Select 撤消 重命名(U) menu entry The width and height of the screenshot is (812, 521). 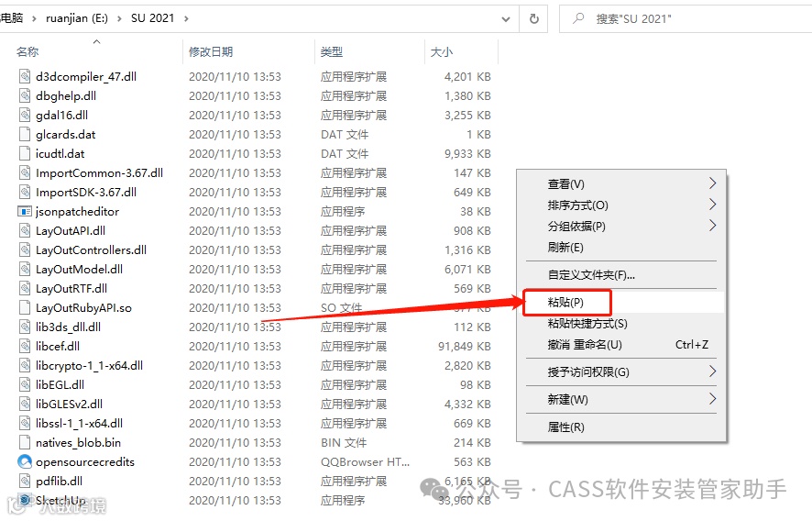pyautogui.click(x=621, y=345)
